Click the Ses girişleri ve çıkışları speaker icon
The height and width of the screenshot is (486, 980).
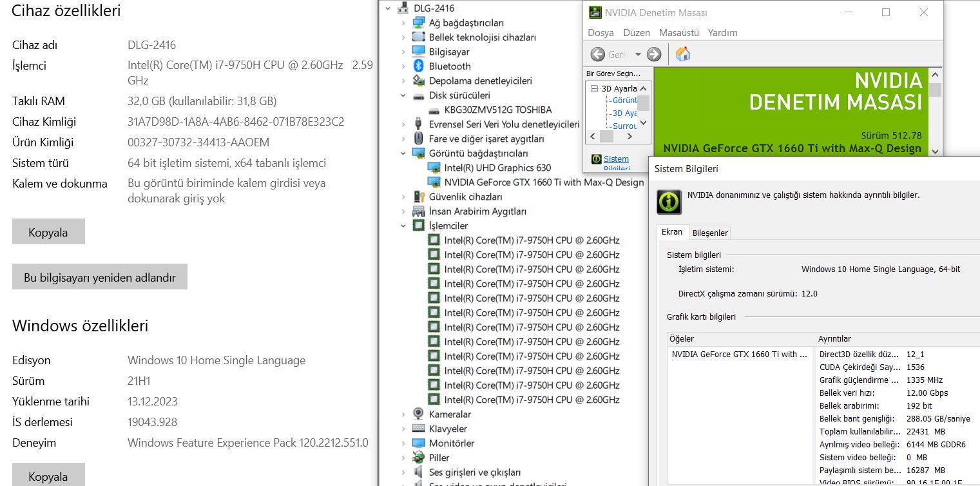pos(419,472)
